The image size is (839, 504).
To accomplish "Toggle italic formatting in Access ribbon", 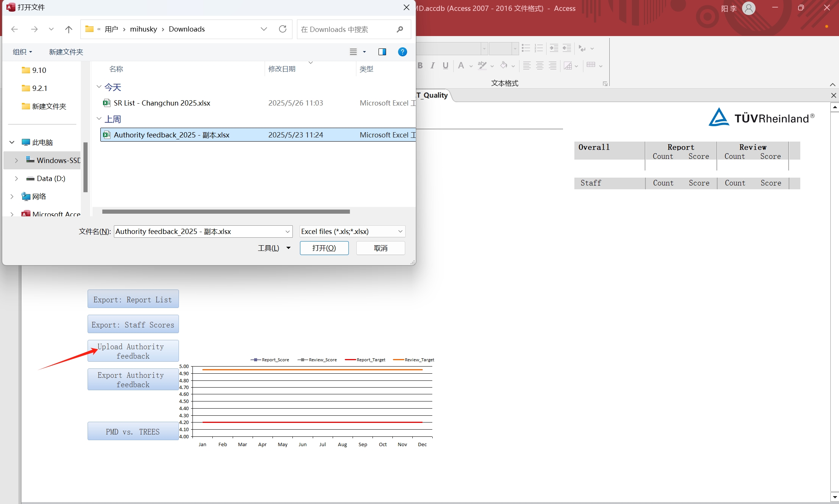I will point(433,66).
